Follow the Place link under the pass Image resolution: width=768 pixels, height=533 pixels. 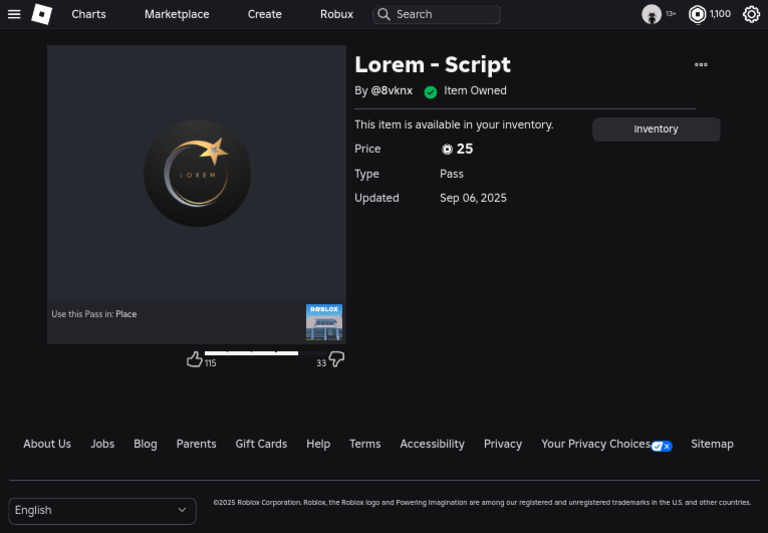pyautogui.click(x=126, y=314)
